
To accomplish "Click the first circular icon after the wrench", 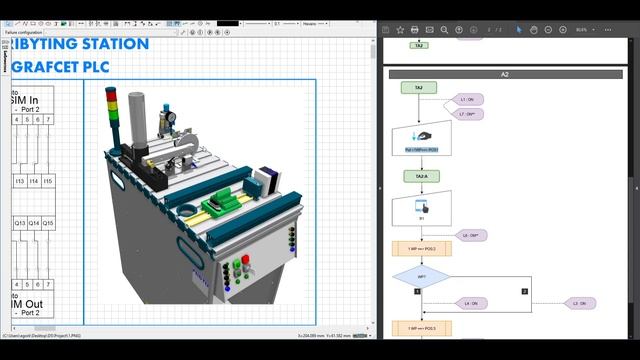I will pyautogui.click(x=192, y=32).
